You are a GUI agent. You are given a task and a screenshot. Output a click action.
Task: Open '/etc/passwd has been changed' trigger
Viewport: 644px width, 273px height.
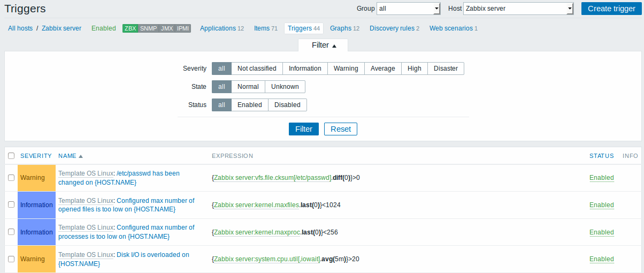point(119,178)
